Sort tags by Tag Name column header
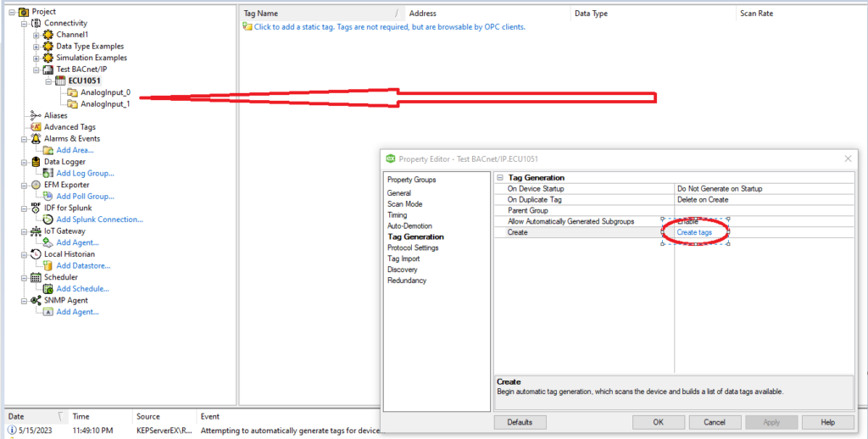Image resolution: width=868 pixels, height=439 pixels. (321, 14)
